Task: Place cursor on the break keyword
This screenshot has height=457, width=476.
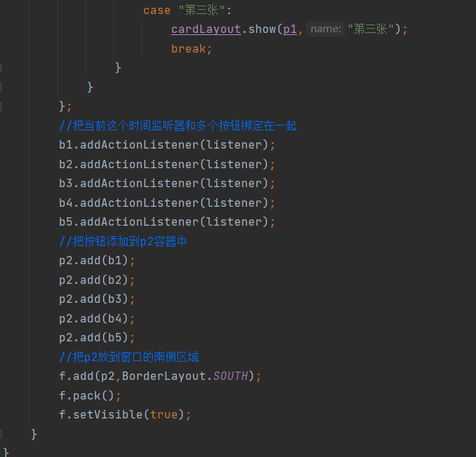Action: [188, 48]
